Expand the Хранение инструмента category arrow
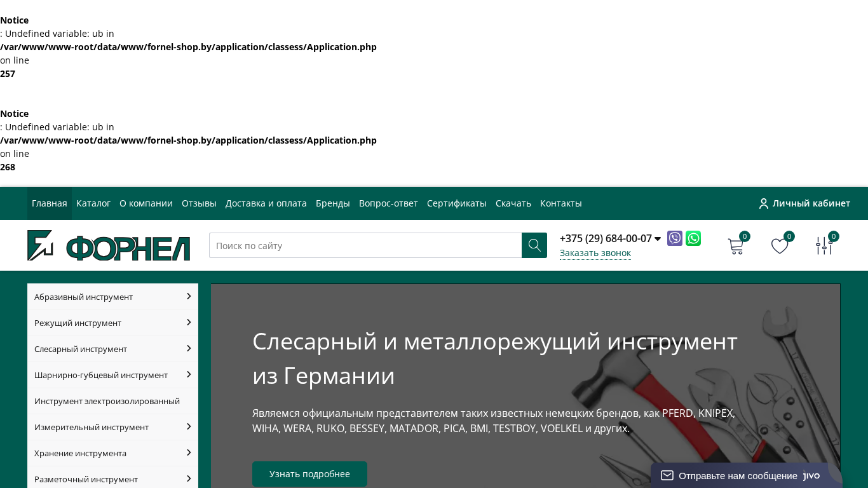Viewport: 868px width, 488px height. [x=189, y=452]
